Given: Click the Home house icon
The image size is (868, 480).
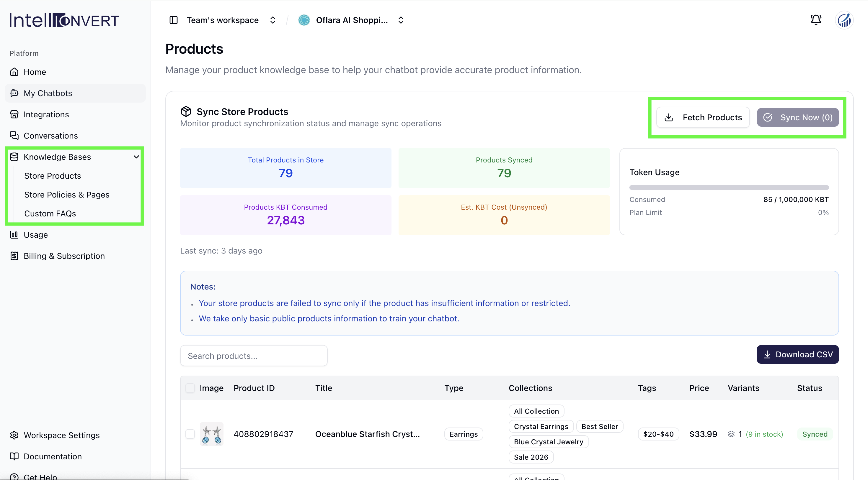Looking at the screenshot, I should [x=14, y=72].
